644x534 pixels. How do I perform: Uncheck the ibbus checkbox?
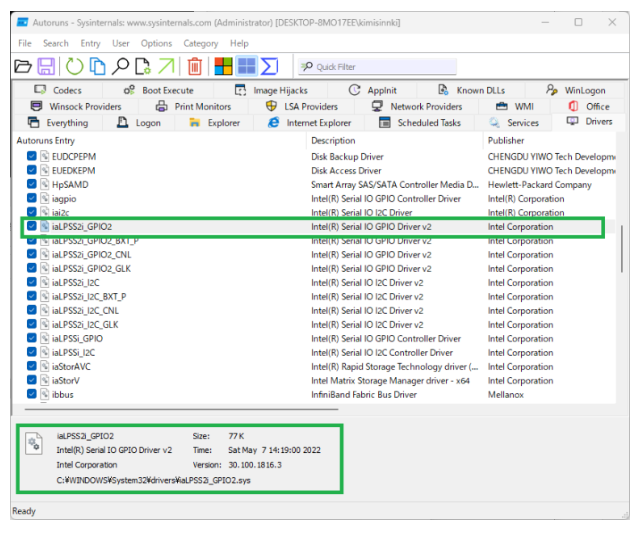(x=32, y=394)
